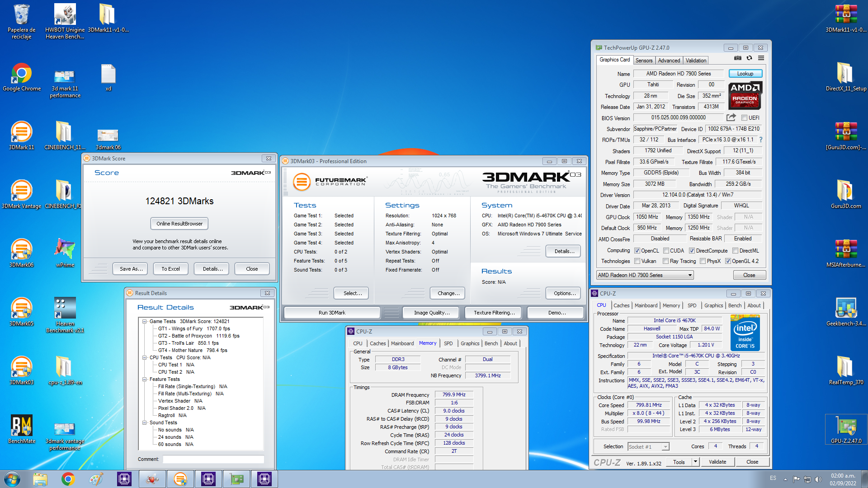Image resolution: width=868 pixels, height=488 pixels.
Task: Select the RealTemp_370 folder icon
Action: click(846, 371)
